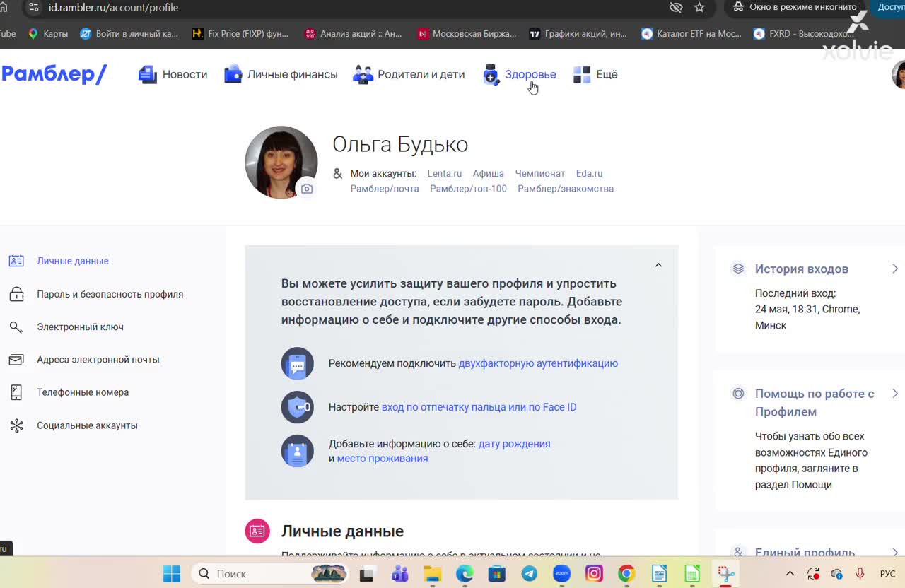Click the camera icon to change profile photo
The height and width of the screenshot is (588, 905).
click(306, 189)
